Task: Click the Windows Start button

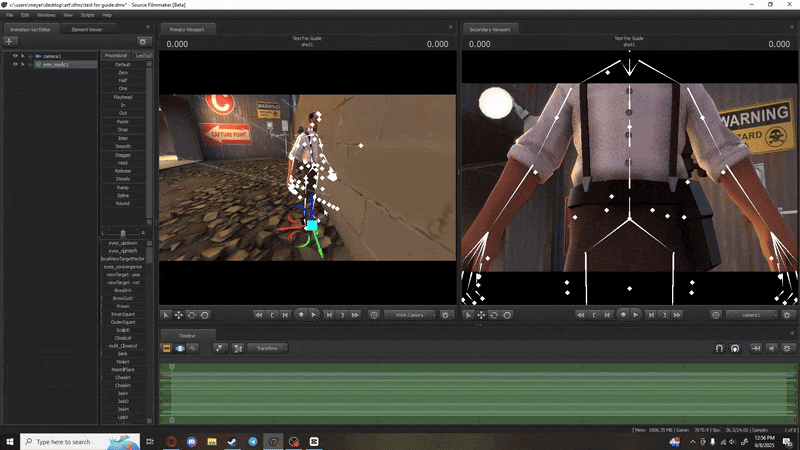Action: click(10, 442)
